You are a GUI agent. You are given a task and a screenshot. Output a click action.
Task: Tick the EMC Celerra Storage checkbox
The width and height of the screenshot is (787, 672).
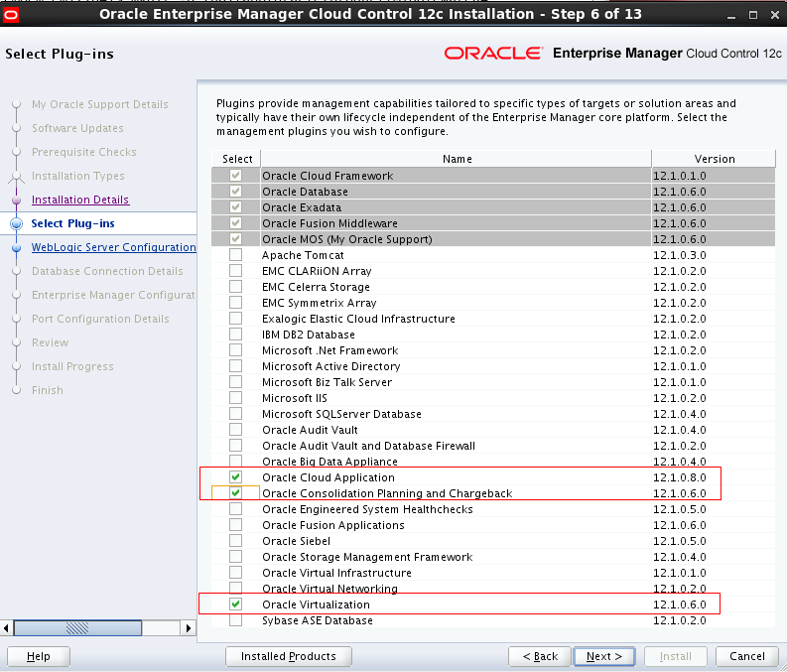pos(235,287)
